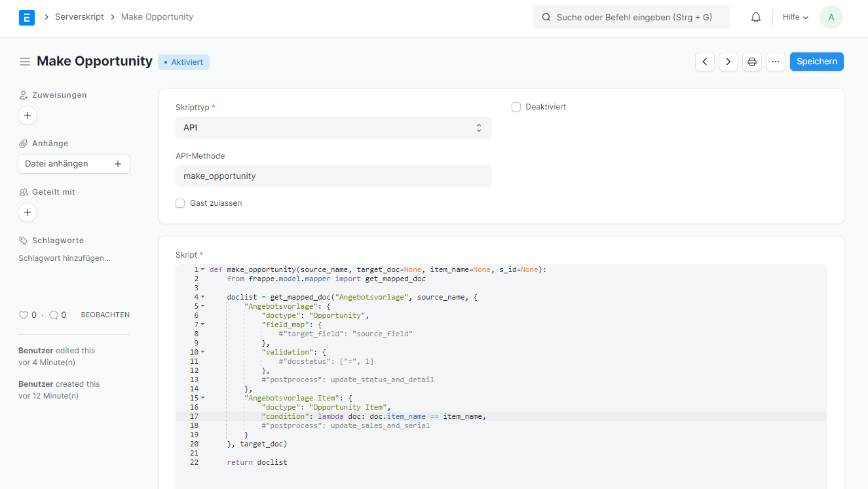Click 'def make_opportunity' code line
Image resolution: width=868 pixels, height=489 pixels.
tap(378, 269)
